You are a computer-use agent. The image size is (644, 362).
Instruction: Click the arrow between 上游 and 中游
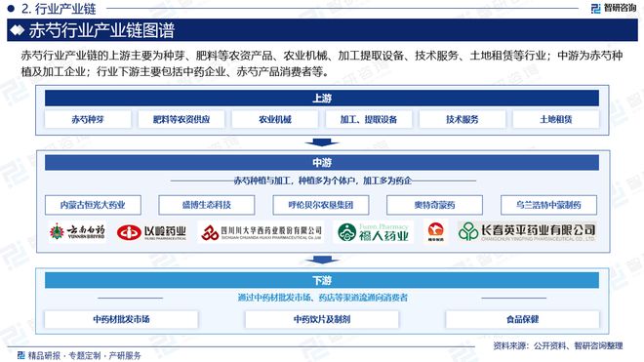coord(322,142)
